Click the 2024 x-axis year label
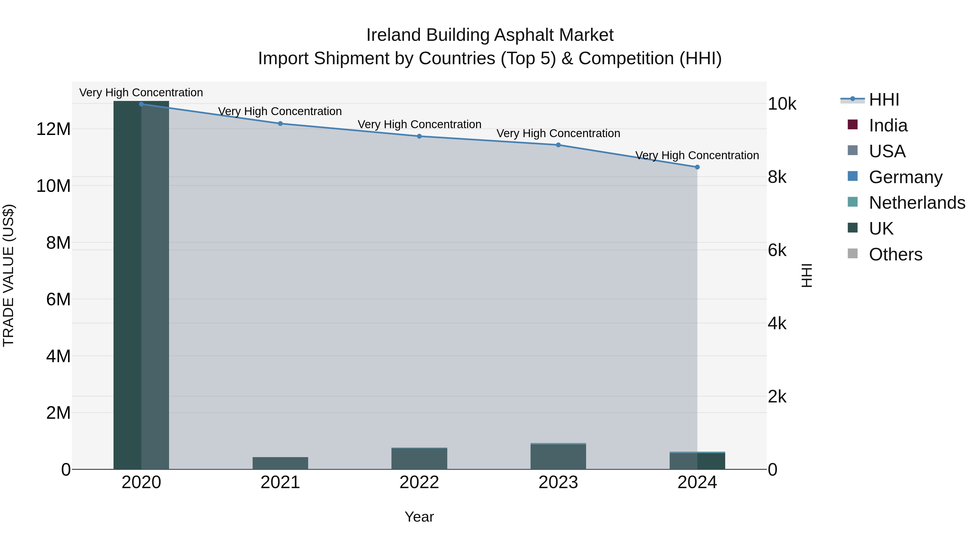 [x=697, y=482]
